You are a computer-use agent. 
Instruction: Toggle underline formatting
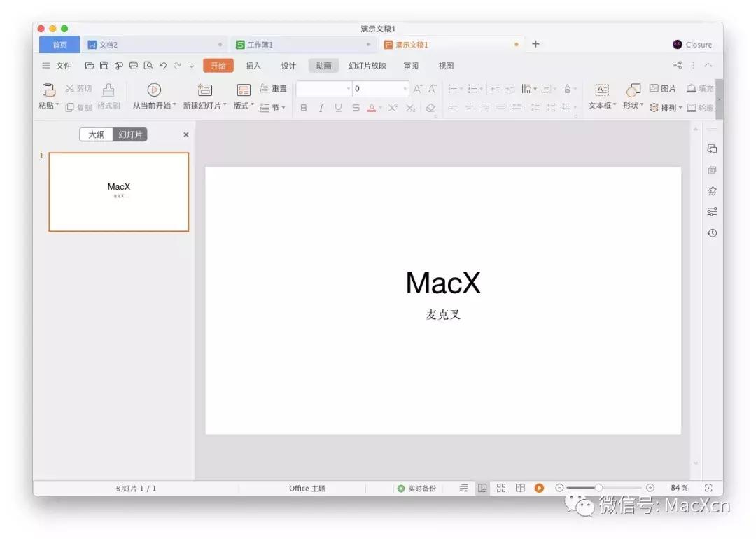[x=338, y=107]
